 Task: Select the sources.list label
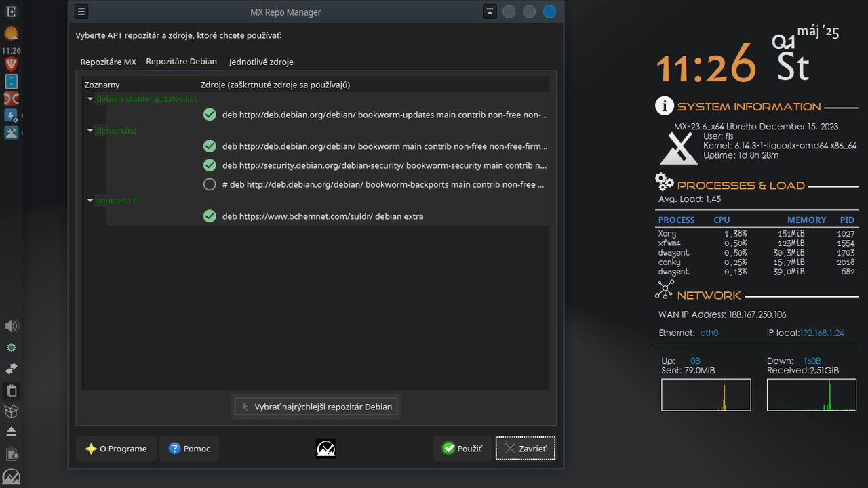pyautogui.click(x=118, y=201)
